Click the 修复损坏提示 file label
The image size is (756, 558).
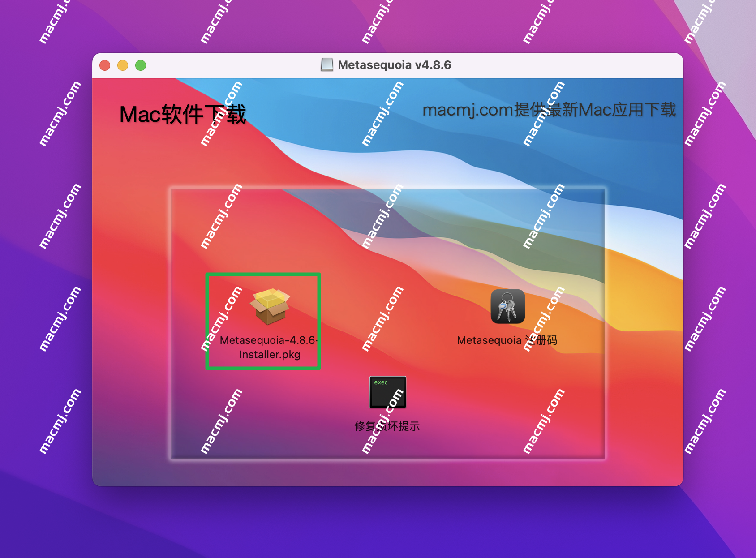[x=387, y=426]
